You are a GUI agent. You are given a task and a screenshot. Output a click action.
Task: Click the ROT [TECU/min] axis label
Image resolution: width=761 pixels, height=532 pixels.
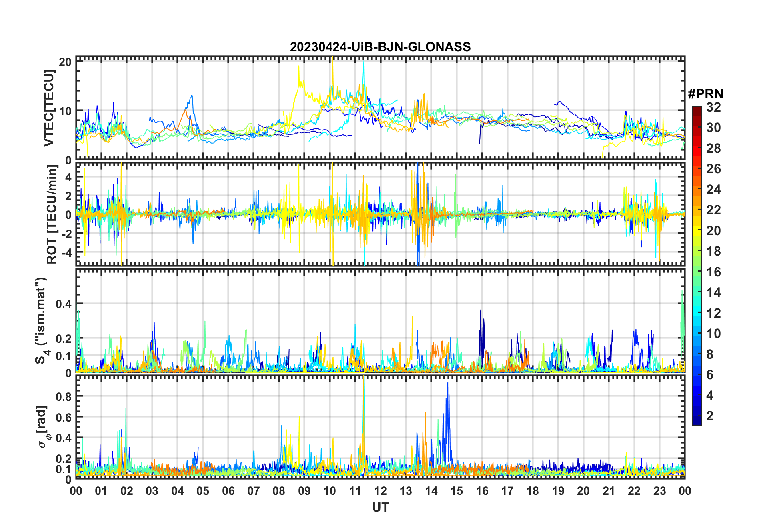tap(52, 214)
